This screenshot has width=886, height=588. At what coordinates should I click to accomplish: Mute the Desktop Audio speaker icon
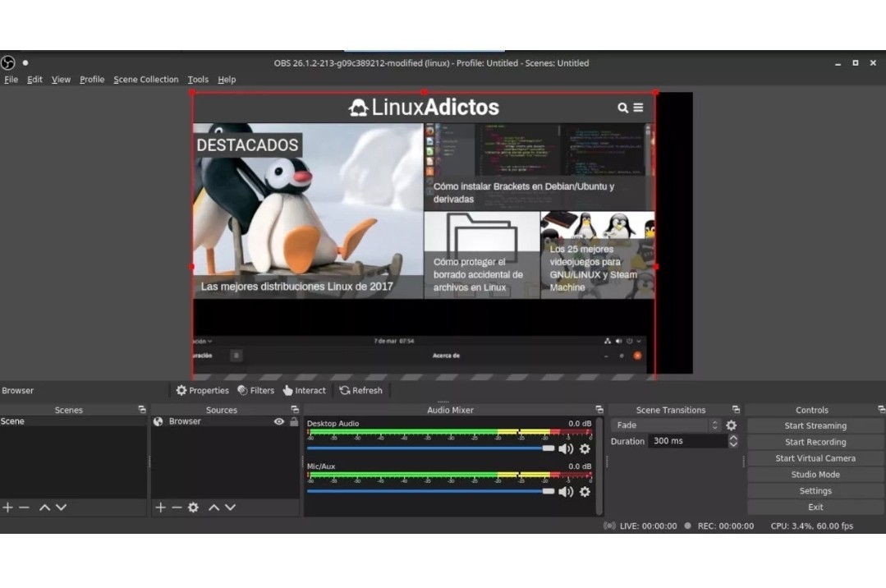(566, 448)
